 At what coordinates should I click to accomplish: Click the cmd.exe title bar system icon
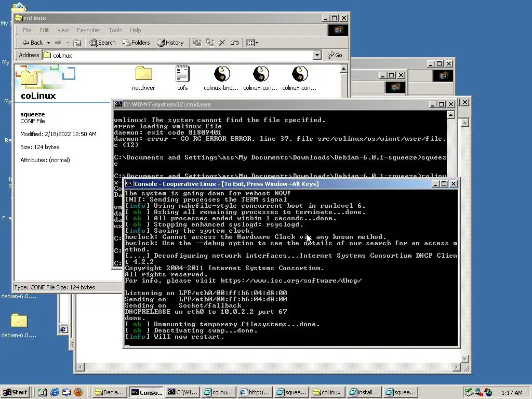[118, 104]
